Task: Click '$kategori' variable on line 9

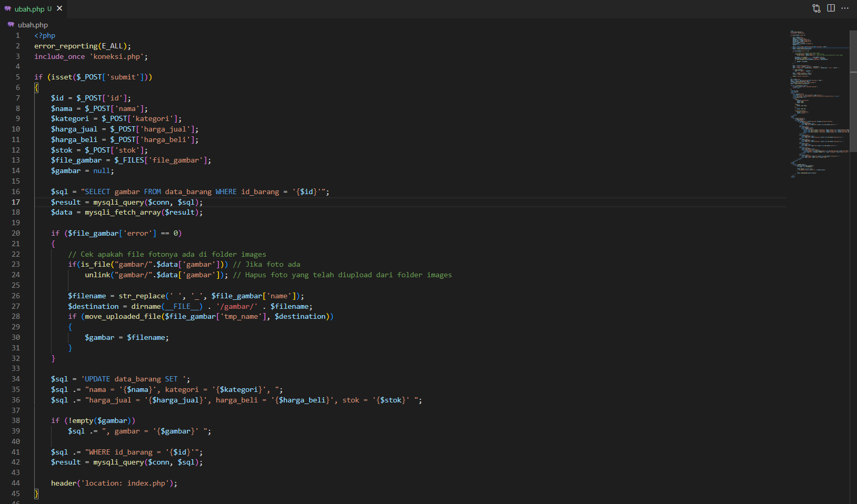Action: [70, 119]
